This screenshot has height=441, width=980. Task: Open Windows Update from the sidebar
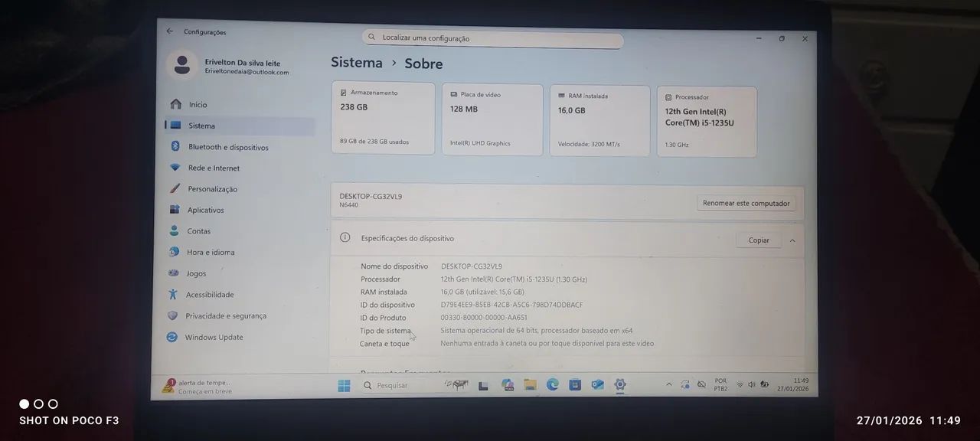[214, 337]
